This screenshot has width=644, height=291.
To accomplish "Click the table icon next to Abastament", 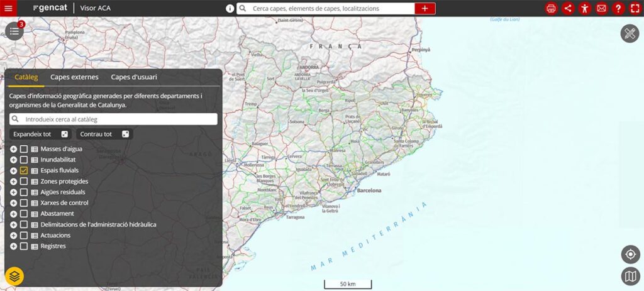I will (x=35, y=214).
